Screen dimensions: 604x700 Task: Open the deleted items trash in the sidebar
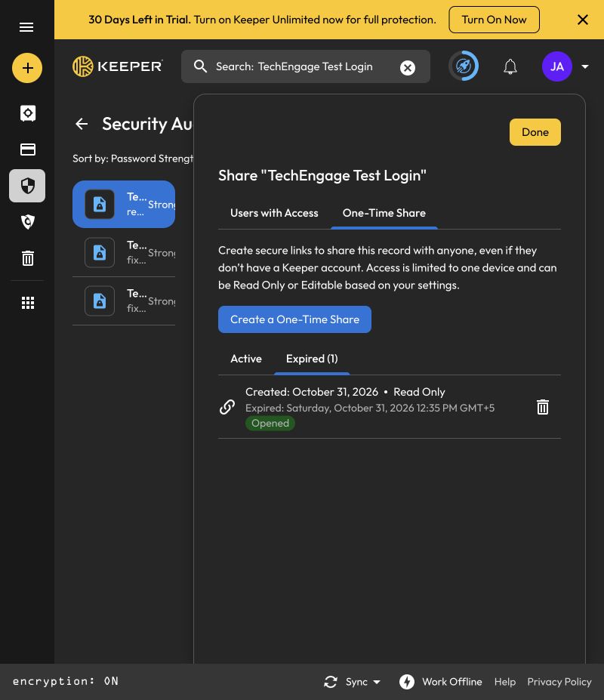[28, 258]
